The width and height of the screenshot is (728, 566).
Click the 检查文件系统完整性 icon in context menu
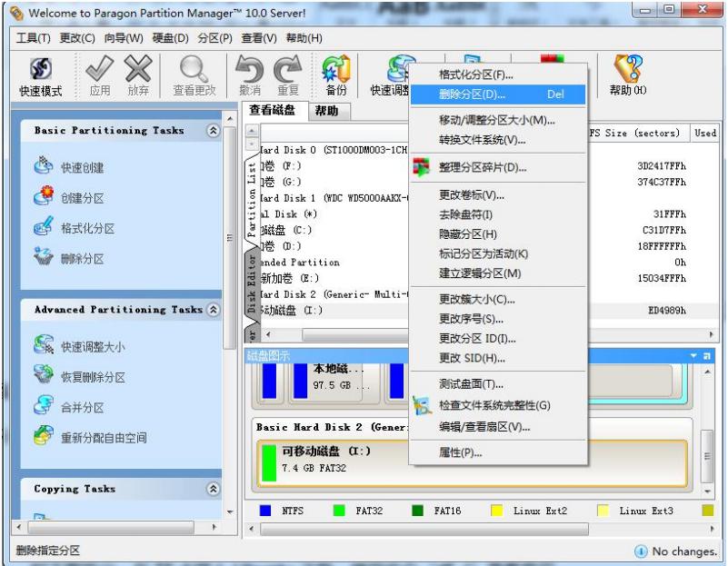pyautogui.click(x=422, y=405)
